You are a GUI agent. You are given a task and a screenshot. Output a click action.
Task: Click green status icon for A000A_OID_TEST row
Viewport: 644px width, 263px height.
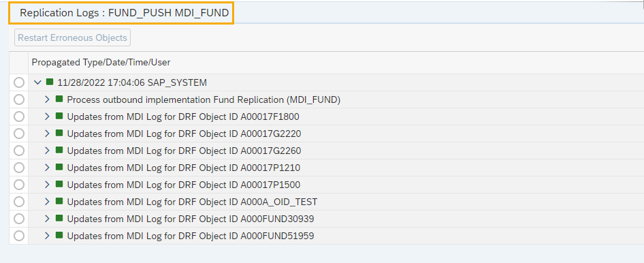coord(59,201)
